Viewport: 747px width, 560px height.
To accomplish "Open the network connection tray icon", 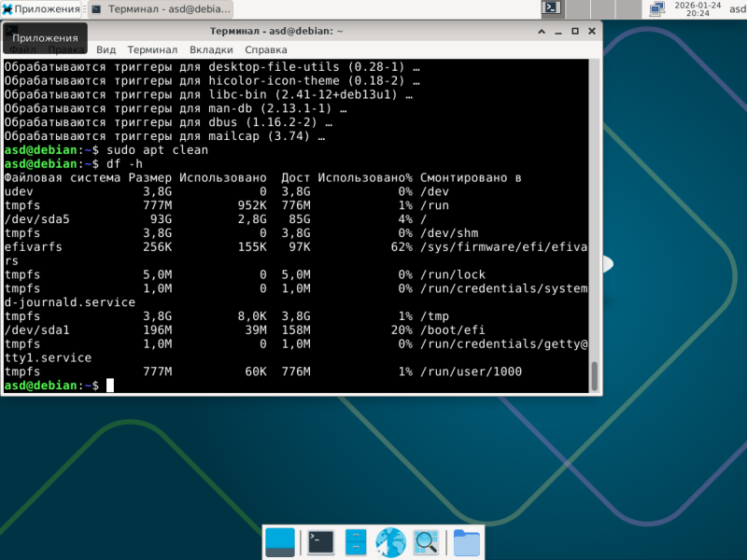I will click(656, 9).
